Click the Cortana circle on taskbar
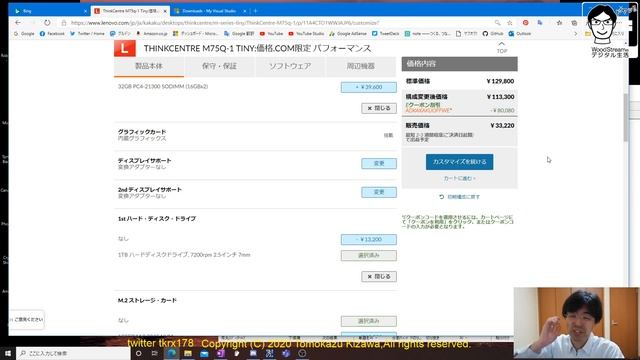Screen dimensions: 640x360 tap(138, 353)
